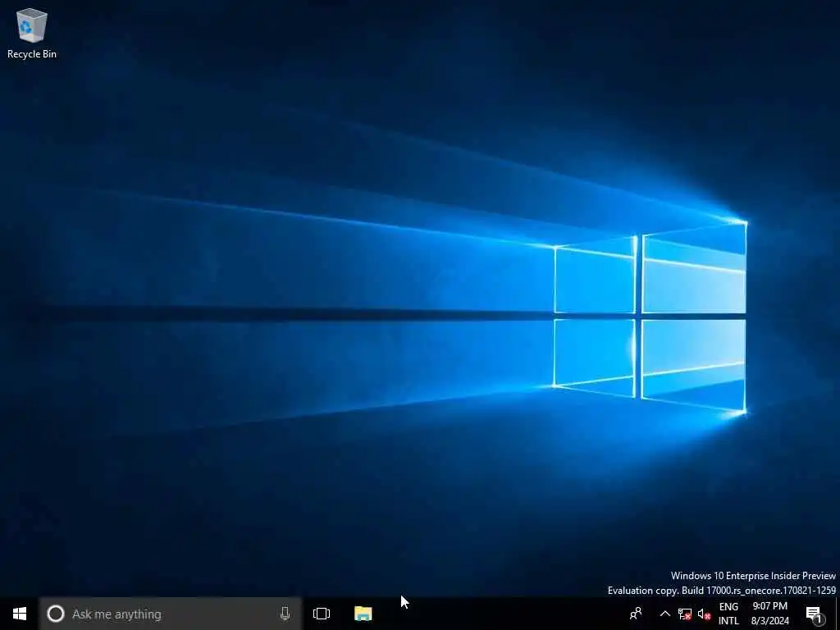The width and height of the screenshot is (840, 630).
Task: Click the disconnected network tray icon
Action: coord(684,614)
